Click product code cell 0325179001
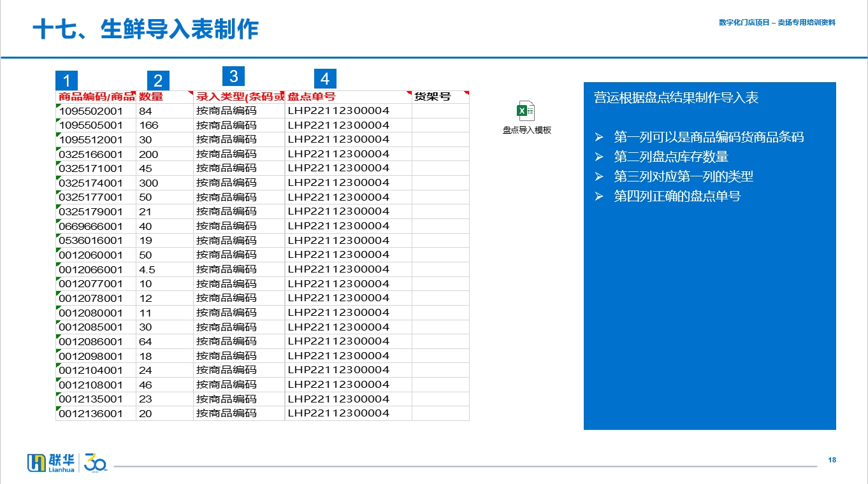Viewport: 868px width, 484px height. click(96, 211)
